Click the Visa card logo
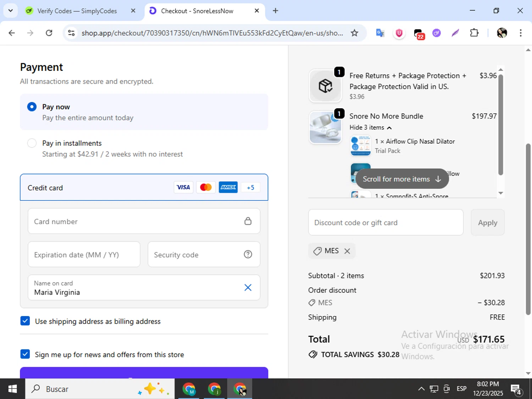Viewport: 532px width, 399px height. click(183, 187)
